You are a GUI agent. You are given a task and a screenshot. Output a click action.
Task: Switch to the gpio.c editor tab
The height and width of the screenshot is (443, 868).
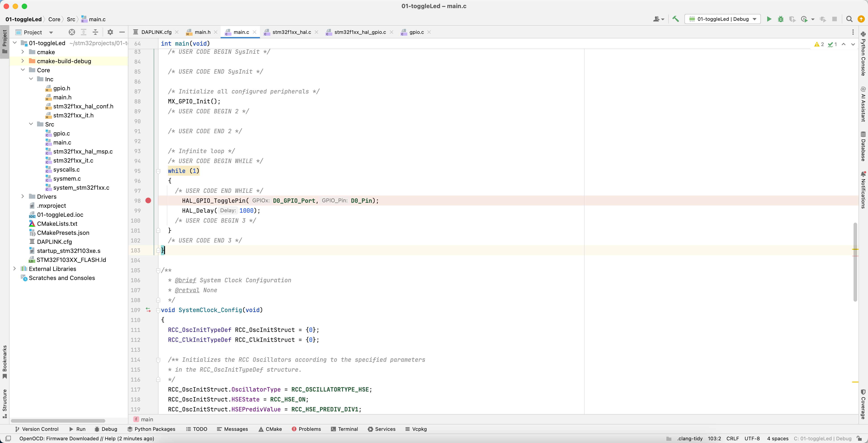click(x=416, y=32)
